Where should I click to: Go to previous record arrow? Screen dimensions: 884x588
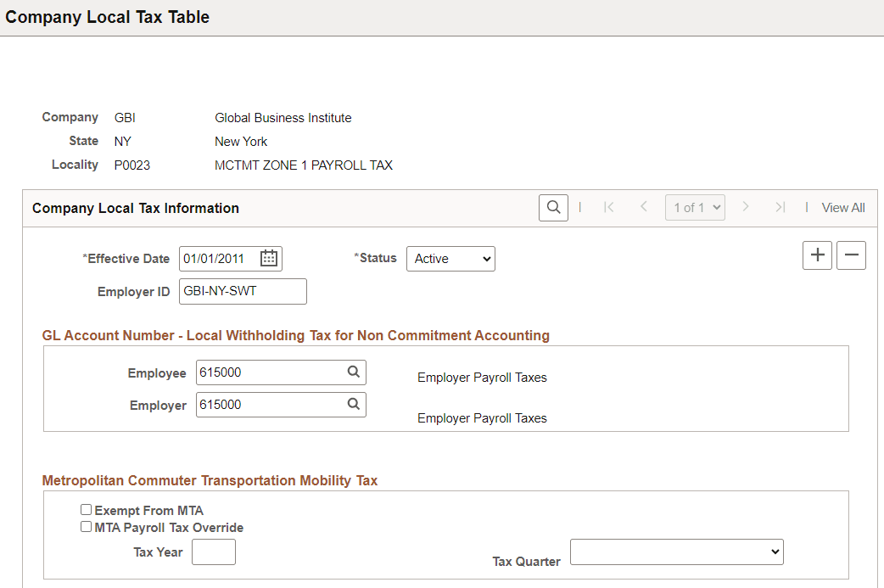pyautogui.click(x=644, y=207)
